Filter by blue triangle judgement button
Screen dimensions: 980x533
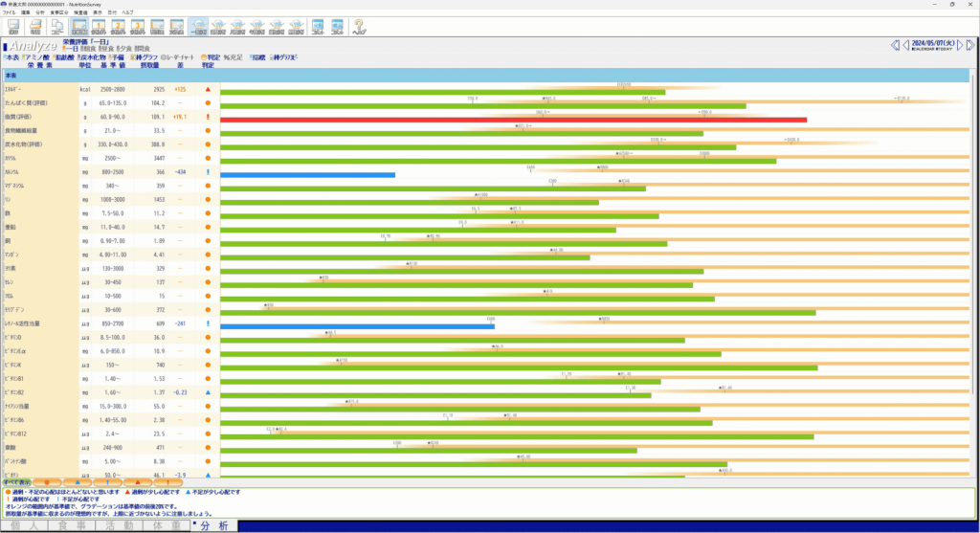tap(78, 482)
